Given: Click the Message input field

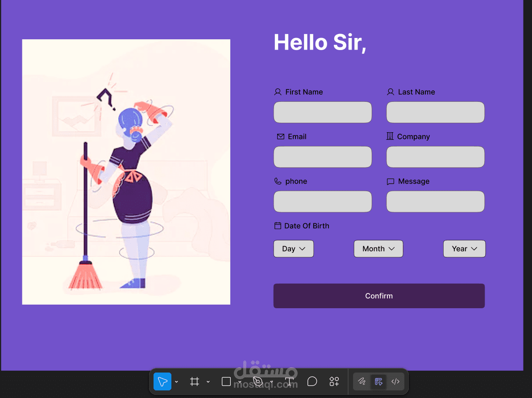Looking at the screenshot, I should coord(435,201).
